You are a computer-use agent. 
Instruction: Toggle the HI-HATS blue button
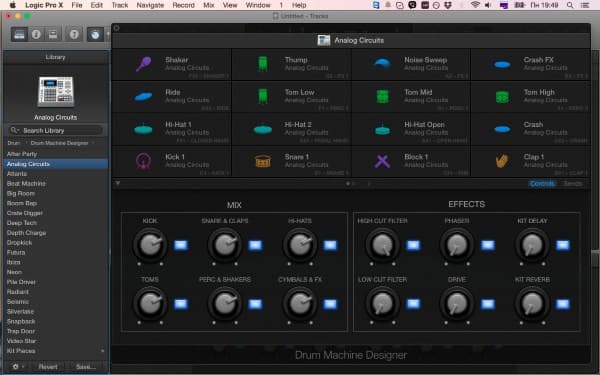pos(330,245)
